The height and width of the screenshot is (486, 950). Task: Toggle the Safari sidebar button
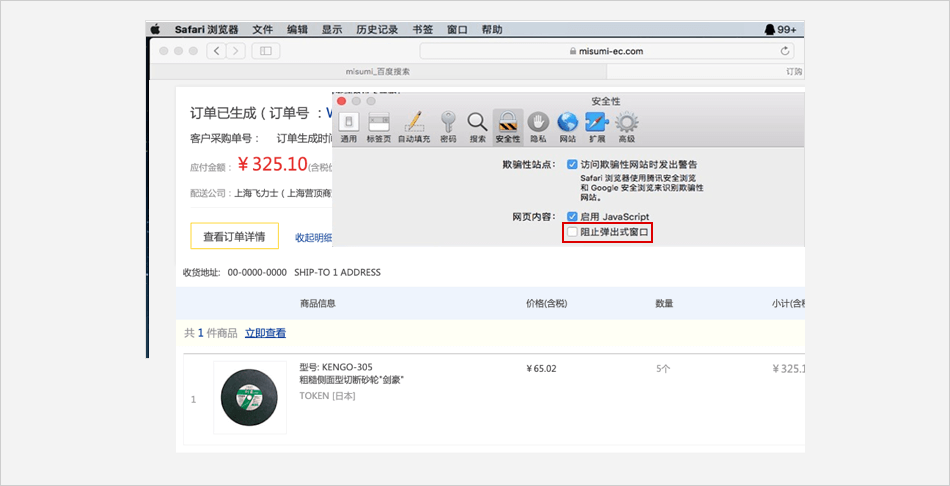pos(265,50)
